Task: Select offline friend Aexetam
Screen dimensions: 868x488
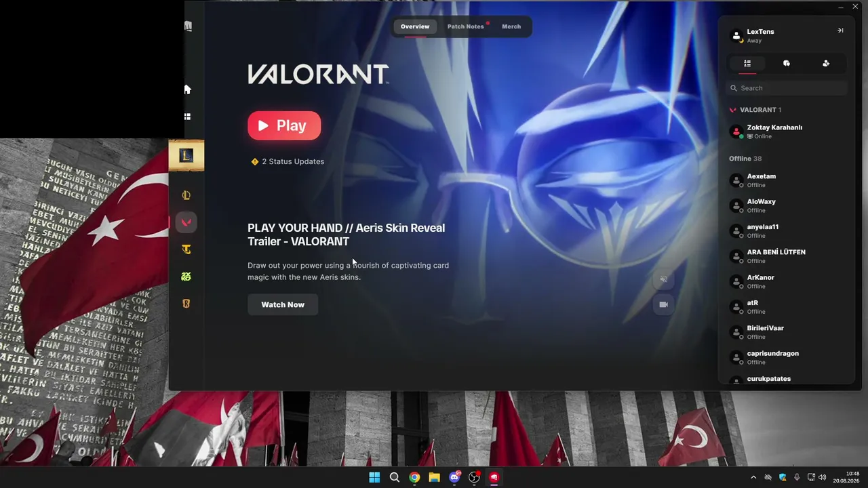Action: (x=787, y=180)
